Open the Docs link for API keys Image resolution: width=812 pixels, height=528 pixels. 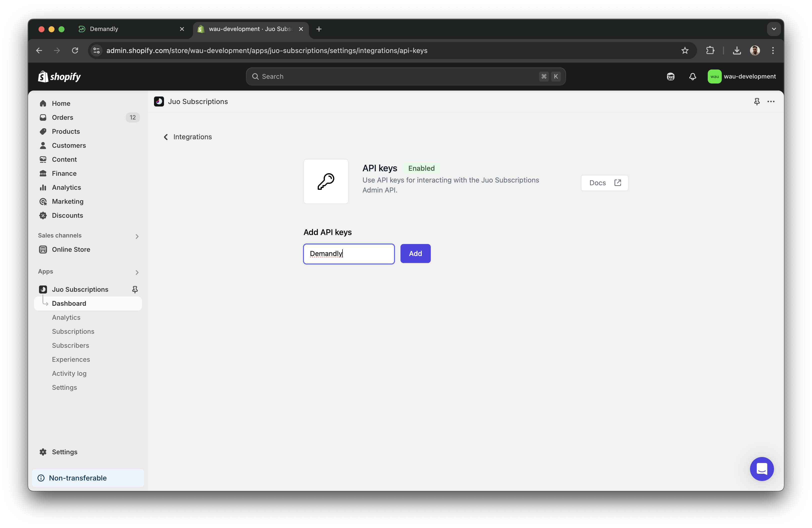(x=604, y=183)
